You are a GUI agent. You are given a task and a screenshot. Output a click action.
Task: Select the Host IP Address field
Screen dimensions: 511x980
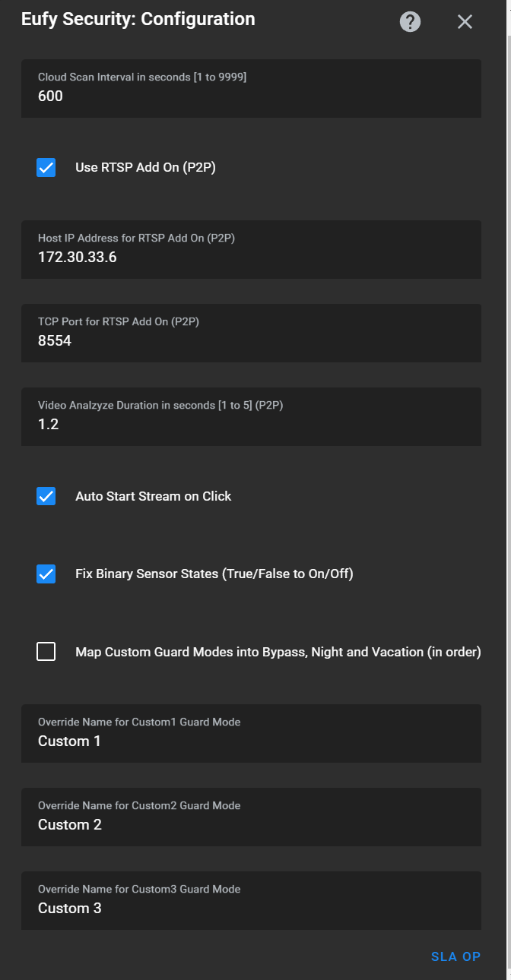point(251,249)
